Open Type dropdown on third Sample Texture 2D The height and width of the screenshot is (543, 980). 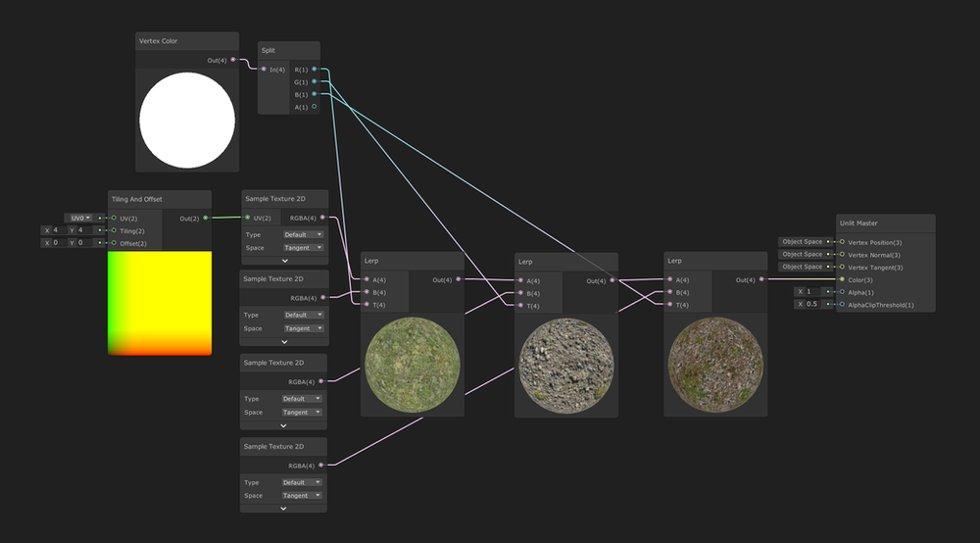301,399
